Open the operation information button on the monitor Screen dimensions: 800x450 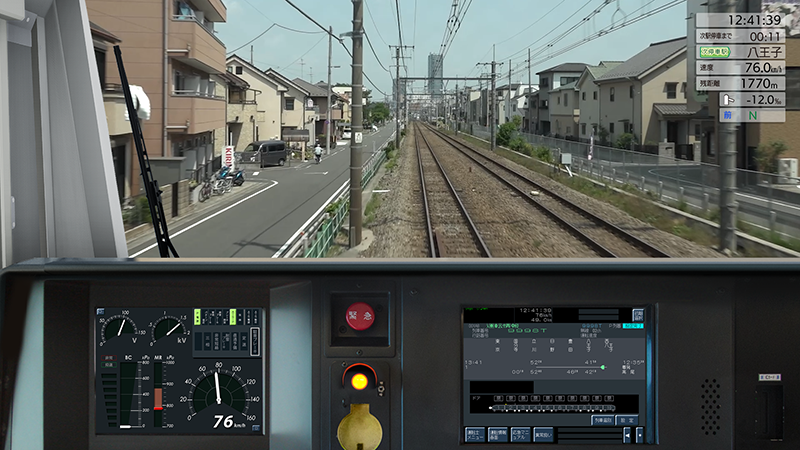[x=498, y=435]
